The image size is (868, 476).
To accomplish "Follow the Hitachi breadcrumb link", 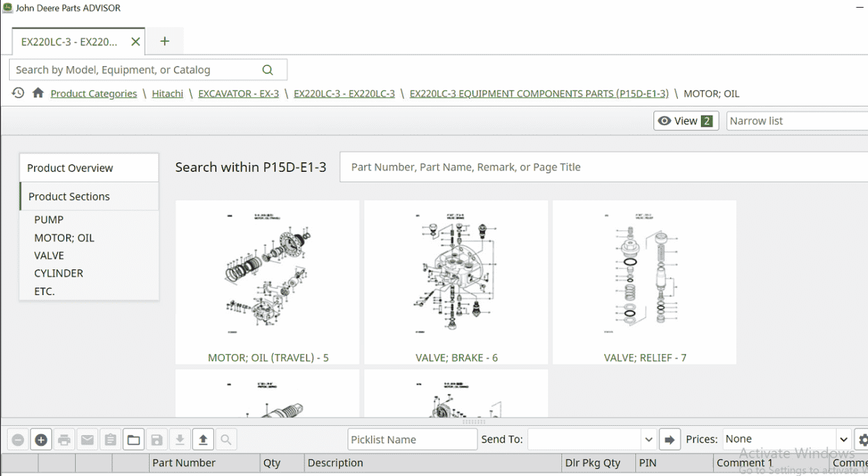I will (168, 94).
